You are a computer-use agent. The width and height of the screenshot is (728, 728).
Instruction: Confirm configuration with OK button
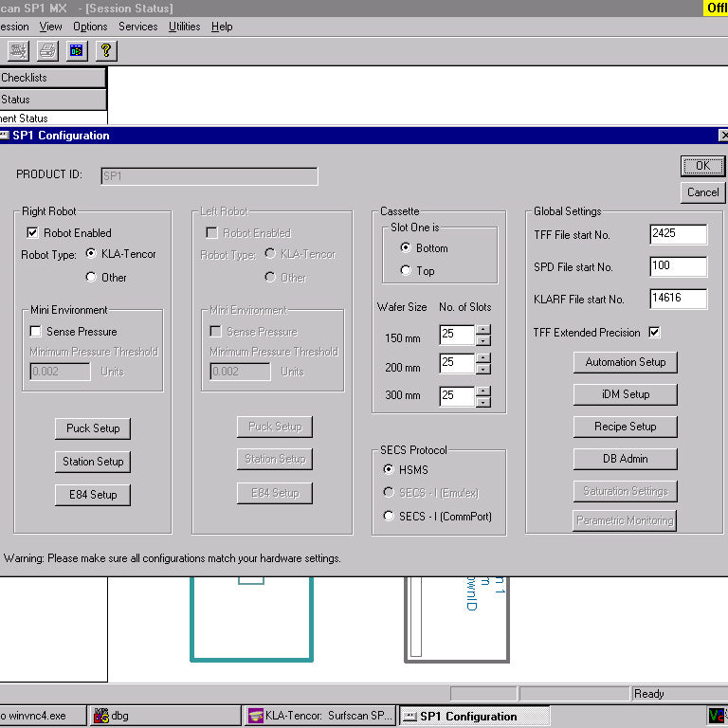tap(702, 166)
